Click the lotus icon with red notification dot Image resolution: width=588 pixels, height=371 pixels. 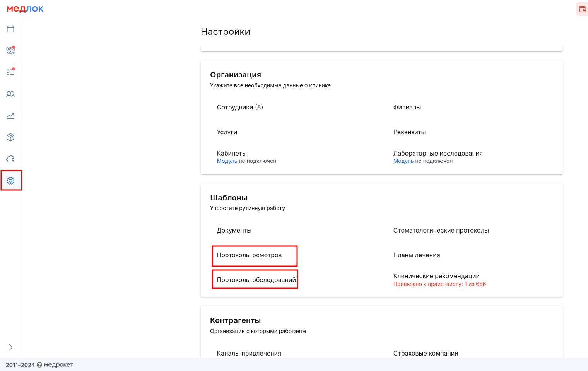tap(10, 50)
